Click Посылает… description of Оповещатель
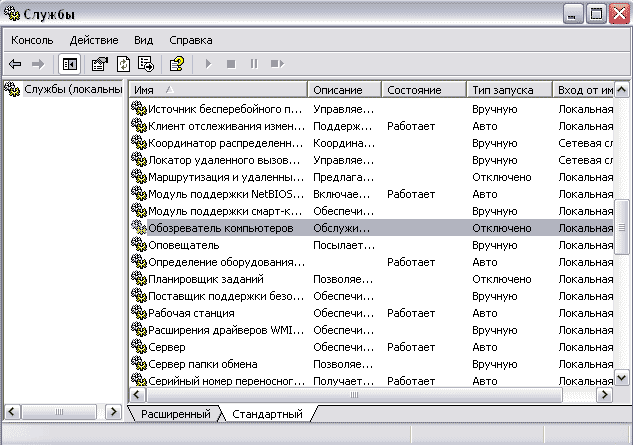The image size is (633, 445). [344, 245]
